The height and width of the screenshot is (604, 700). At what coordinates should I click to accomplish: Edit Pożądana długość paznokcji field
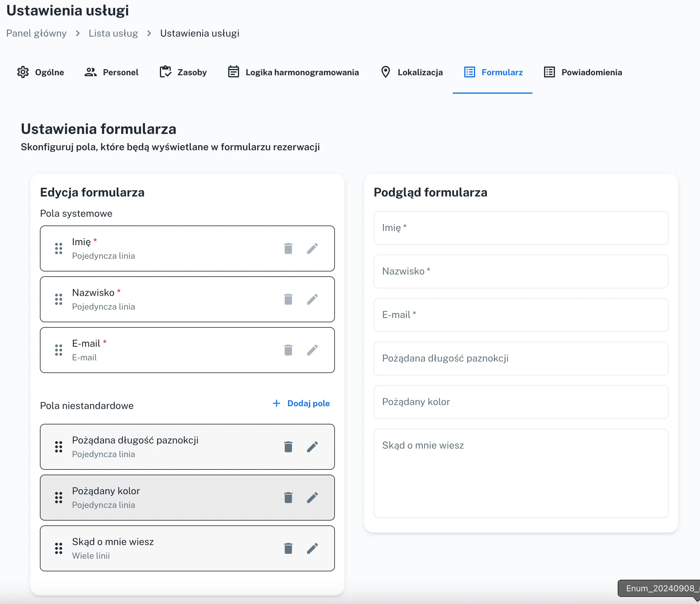(x=312, y=447)
